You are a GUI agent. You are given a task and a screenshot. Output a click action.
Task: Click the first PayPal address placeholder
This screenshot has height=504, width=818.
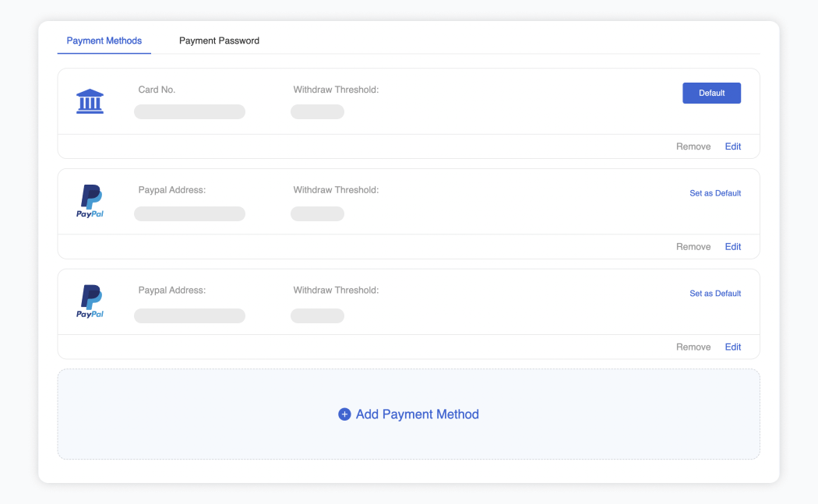point(189,214)
